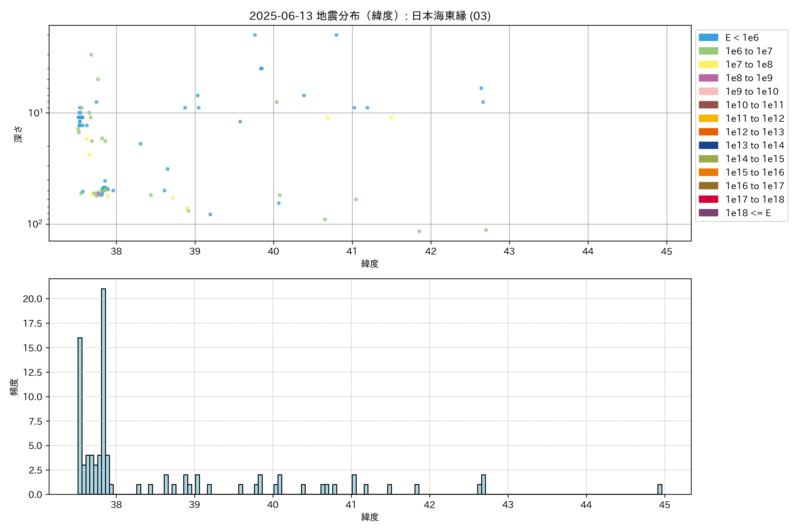Click the yellow '1e7 to 1e8' legend swatch
This screenshot has width=798, height=532.
(x=708, y=65)
